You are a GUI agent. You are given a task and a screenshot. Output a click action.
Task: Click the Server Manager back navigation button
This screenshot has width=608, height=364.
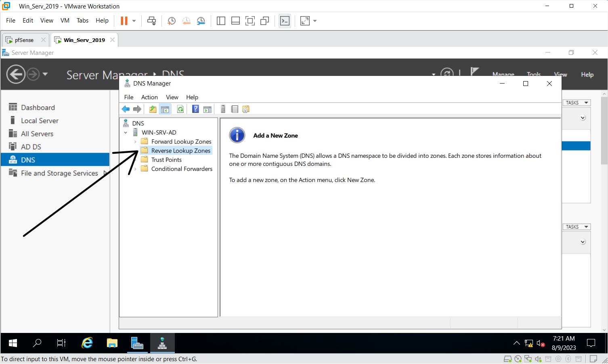click(16, 74)
